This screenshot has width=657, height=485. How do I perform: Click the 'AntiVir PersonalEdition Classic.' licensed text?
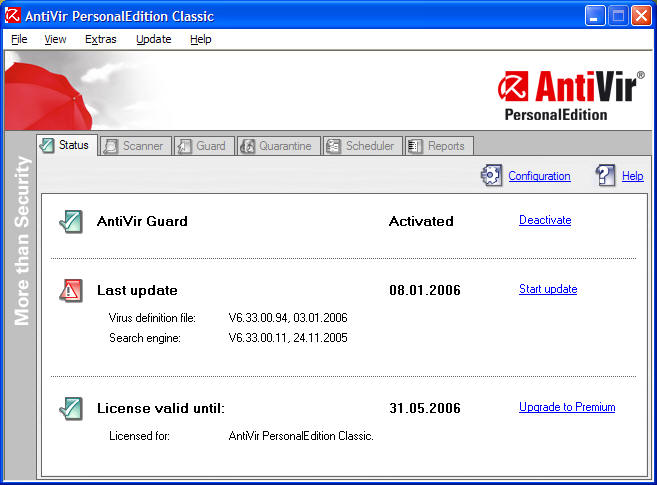point(301,436)
